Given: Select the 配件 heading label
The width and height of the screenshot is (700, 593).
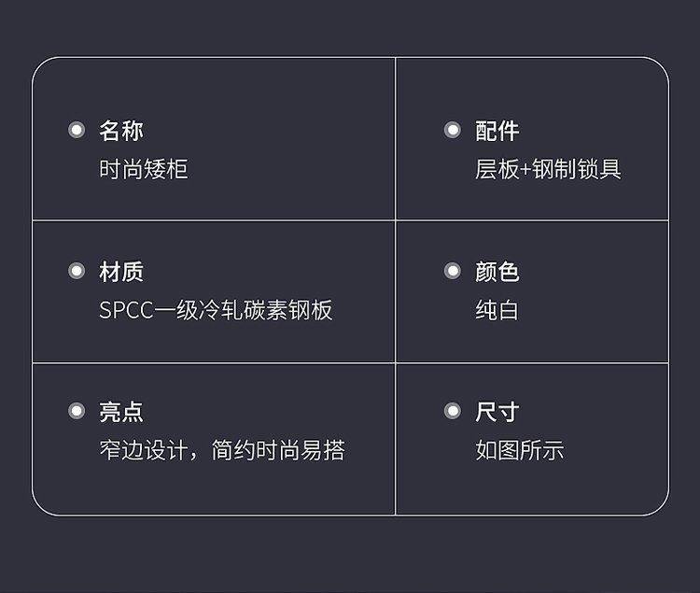Looking at the screenshot, I should [x=497, y=131].
